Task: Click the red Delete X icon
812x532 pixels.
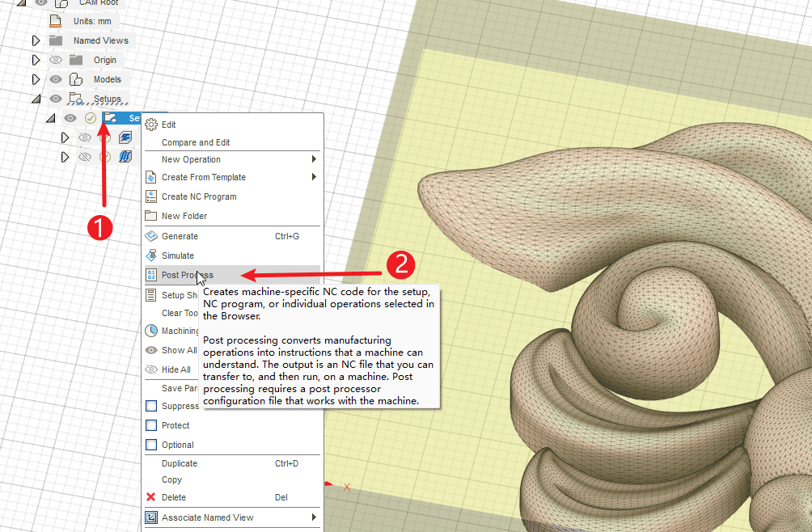Action: click(x=150, y=497)
